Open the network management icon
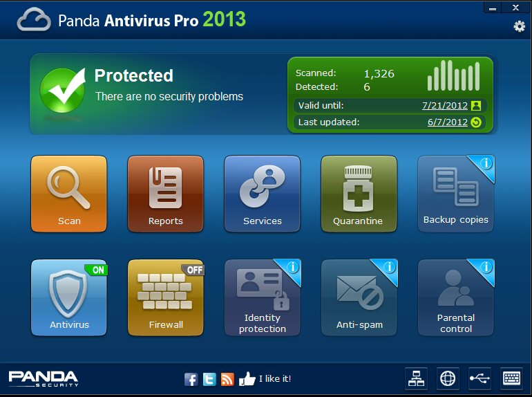The width and height of the screenshot is (532, 397). tap(417, 378)
